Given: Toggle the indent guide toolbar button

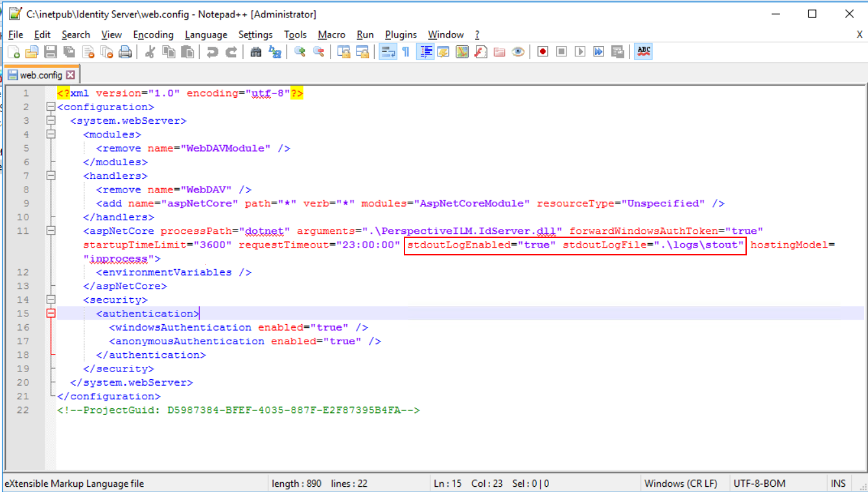Looking at the screenshot, I should (425, 53).
